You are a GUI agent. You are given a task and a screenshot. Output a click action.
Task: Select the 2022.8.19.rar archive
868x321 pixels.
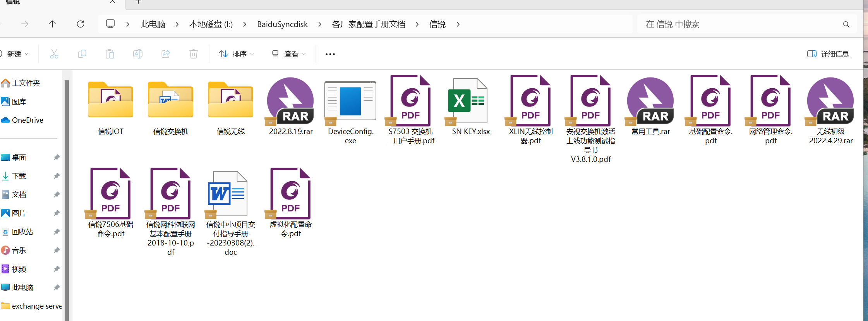coord(291,106)
